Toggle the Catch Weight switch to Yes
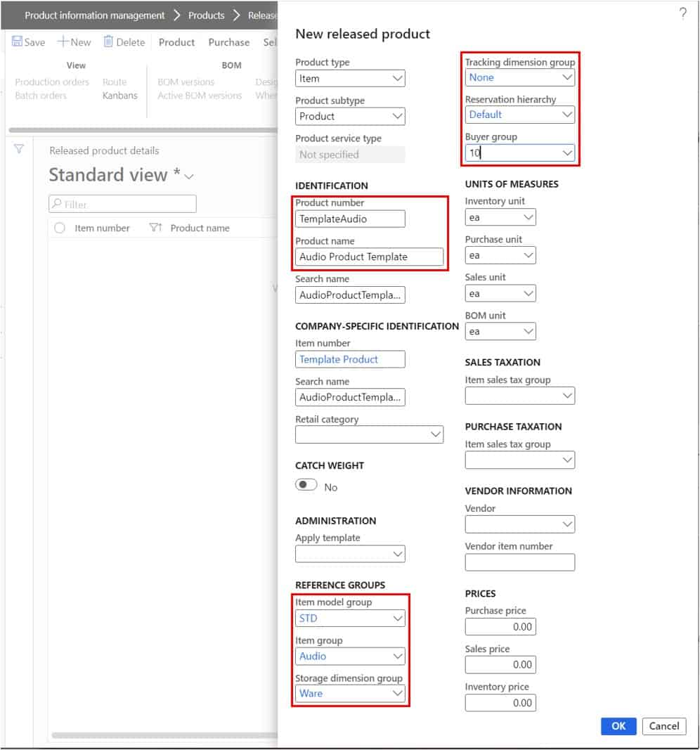This screenshot has height=750, width=700. pos(306,484)
